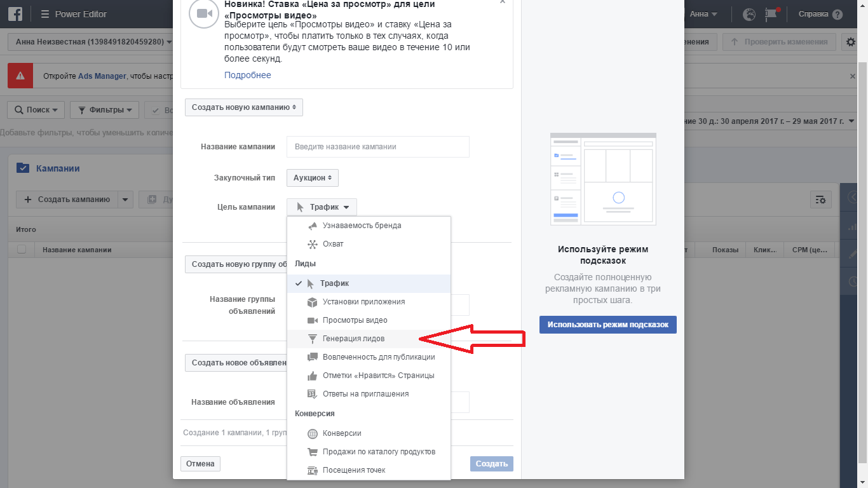
Task: Click the flag icon in top bar
Action: [771, 14]
